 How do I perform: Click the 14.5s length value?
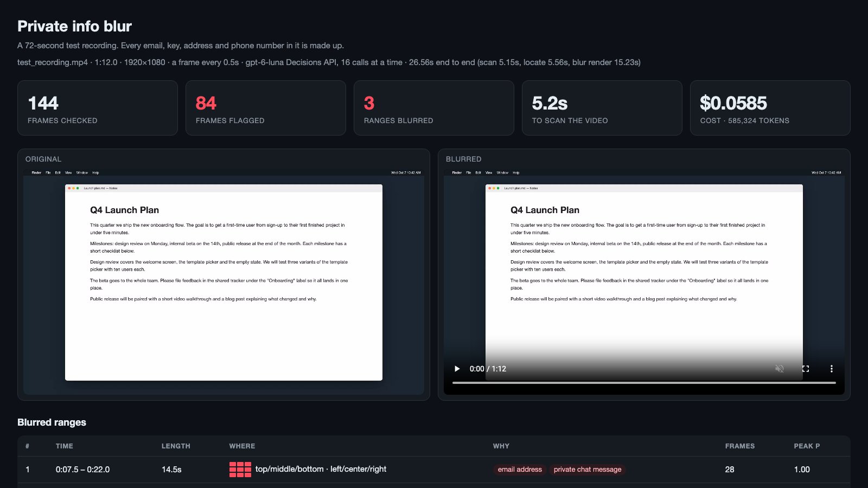click(x=171, y=470)
